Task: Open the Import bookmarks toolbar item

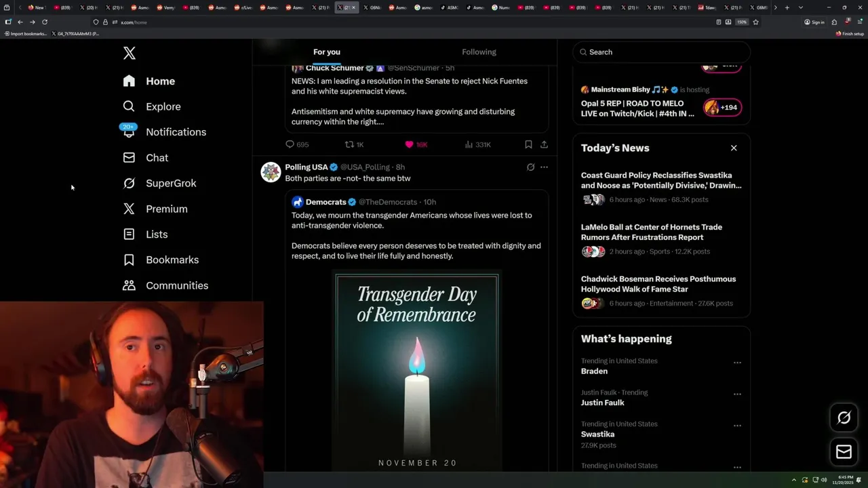Action: (26, 33)
